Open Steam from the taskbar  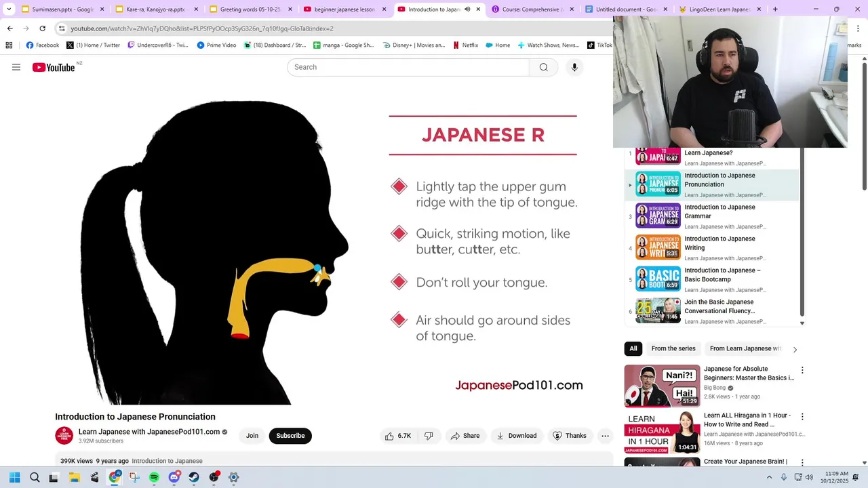tap(194, 477)
